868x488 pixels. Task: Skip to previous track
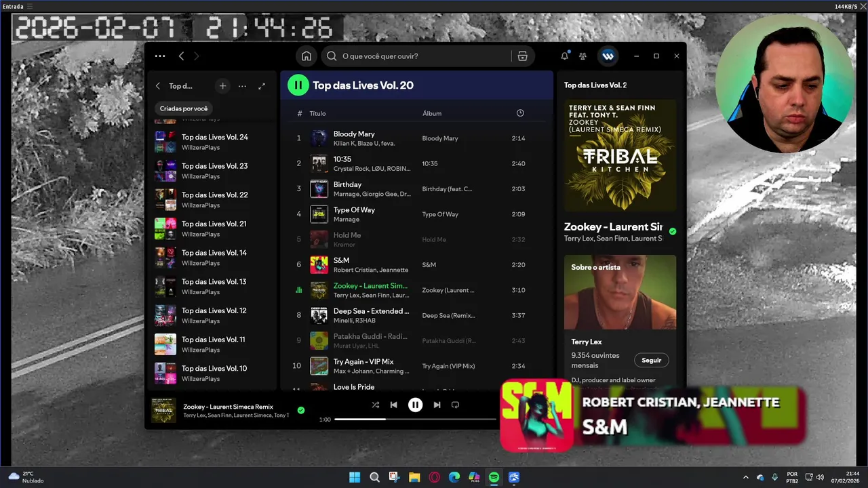click(x=393, y=405)
